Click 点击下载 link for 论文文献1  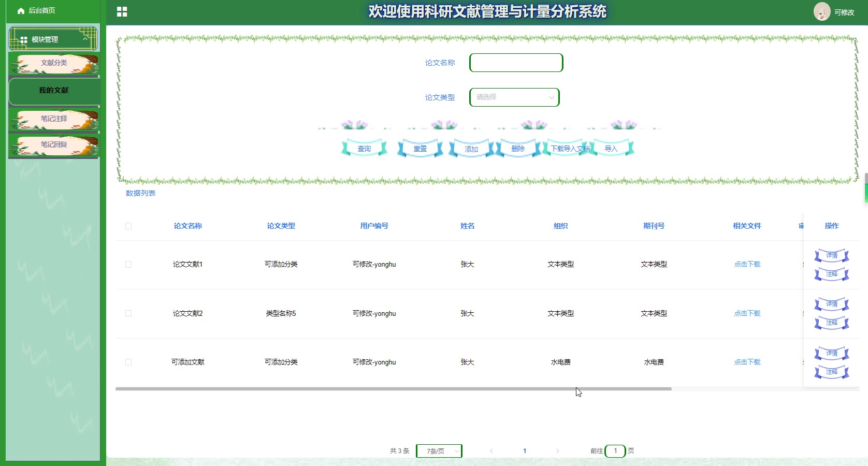(747, 265)
